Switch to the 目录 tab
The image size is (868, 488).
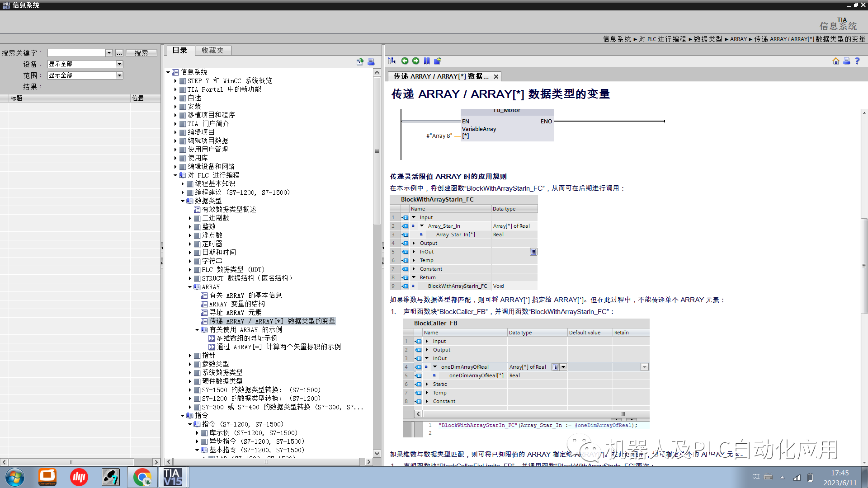[180, 50]
